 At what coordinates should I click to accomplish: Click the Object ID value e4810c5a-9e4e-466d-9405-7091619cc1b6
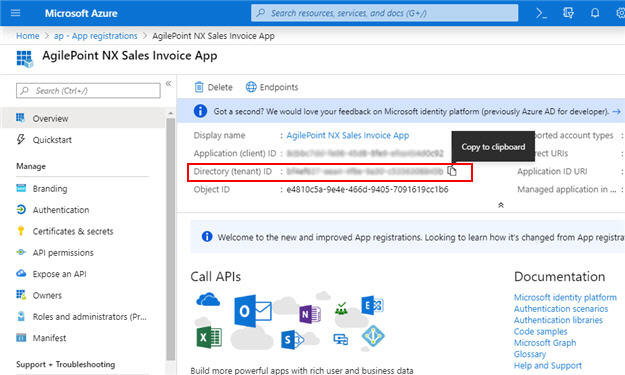click(x=367, y=189)
